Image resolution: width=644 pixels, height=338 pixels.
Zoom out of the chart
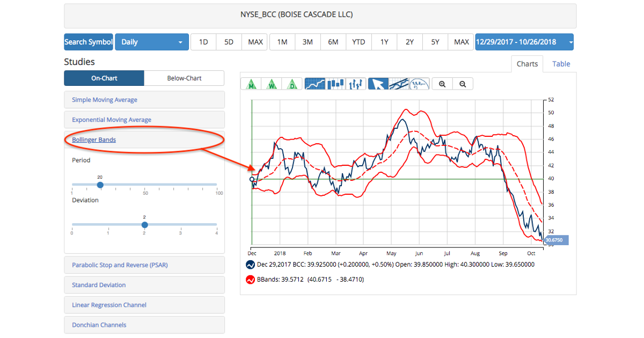click(x=463, y=84)
